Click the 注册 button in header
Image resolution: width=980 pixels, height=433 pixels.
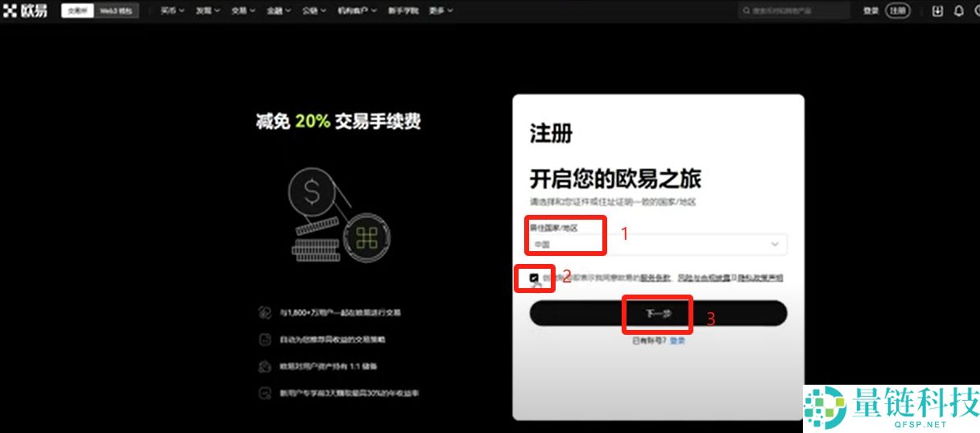898,11
